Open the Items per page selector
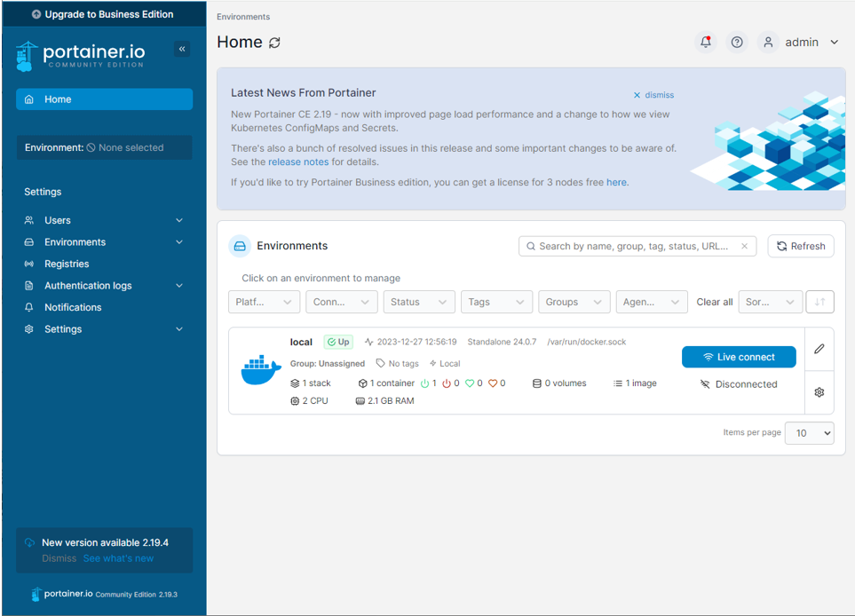This screenshot has width=855, height=616. [x=809, y=433]
